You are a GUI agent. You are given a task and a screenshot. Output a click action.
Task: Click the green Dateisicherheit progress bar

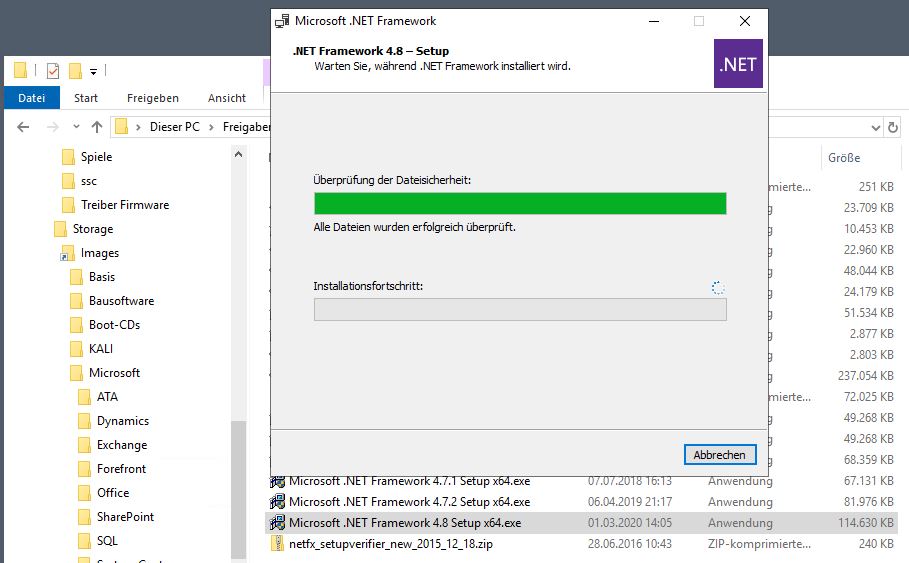520,204
